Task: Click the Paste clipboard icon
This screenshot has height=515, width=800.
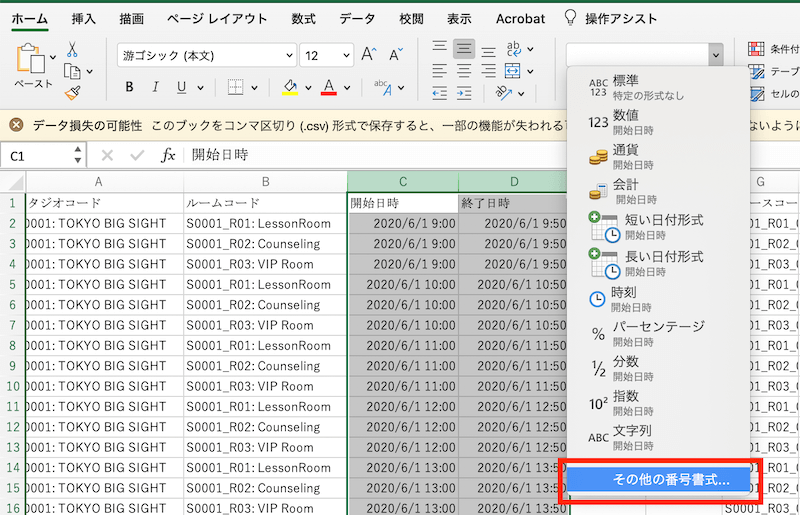Action: tap(31, 59)
